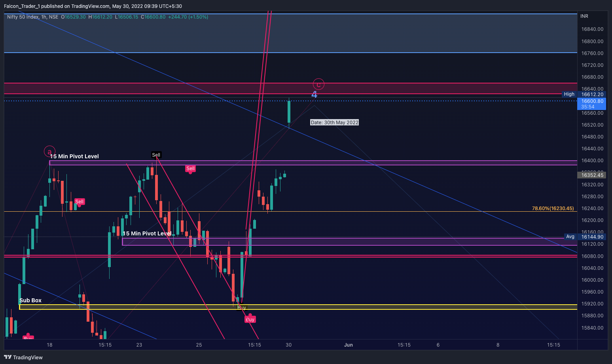Click the 16080.00 price axis tick
This screenshot has width=612, height=364.
592,256
